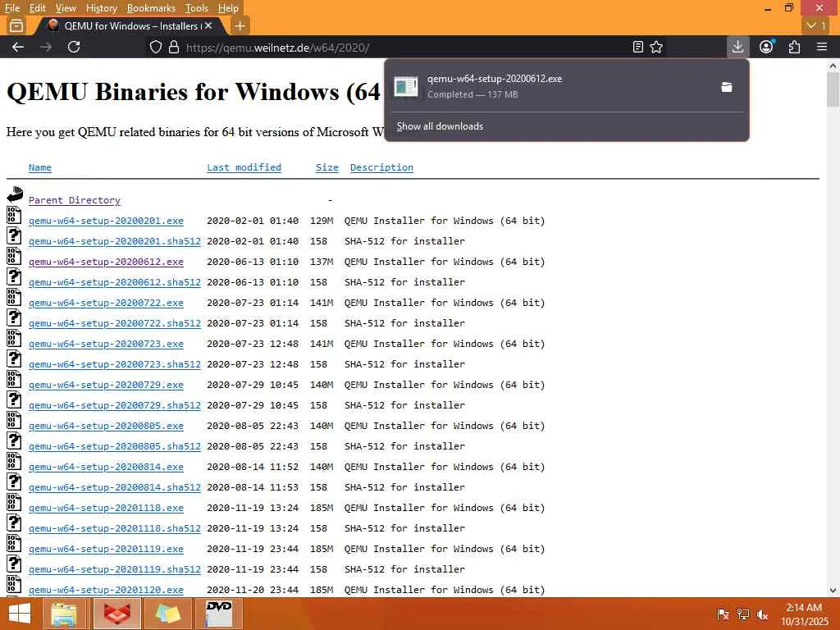Click question-mark icon beside 20200723.sha512
Image resolution: width=840 pixels, height=630 pixels.
(14, 358)
